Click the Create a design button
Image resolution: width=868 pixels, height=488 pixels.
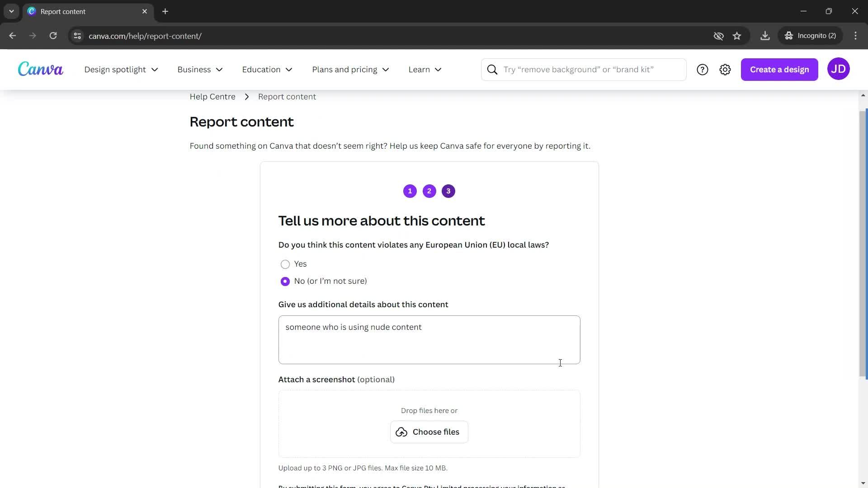click(x=779, y=69)
